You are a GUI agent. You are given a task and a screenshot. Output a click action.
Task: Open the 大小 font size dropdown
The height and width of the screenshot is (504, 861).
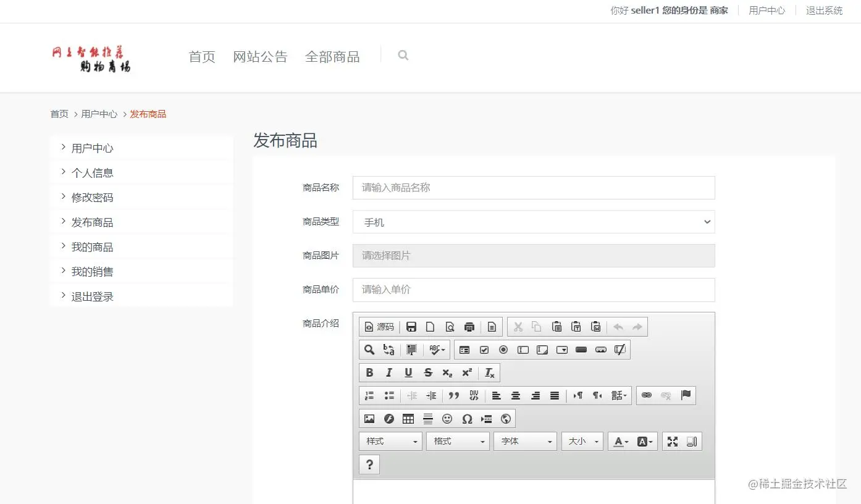coord(582,441)
